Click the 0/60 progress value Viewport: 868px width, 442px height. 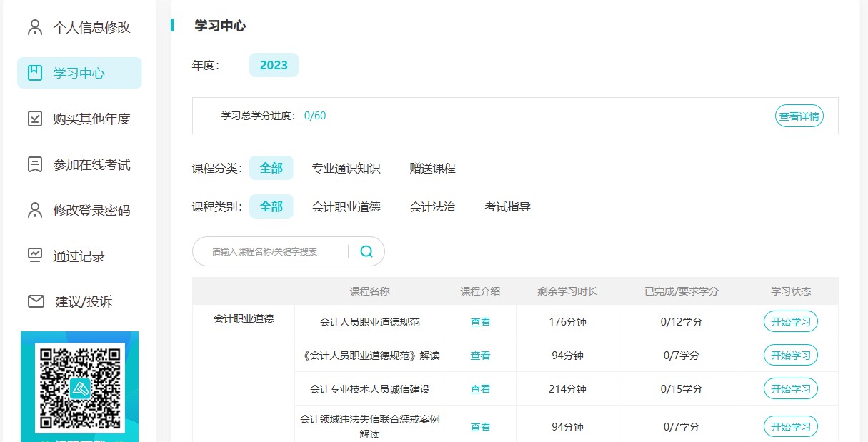(x=315, y=116)
